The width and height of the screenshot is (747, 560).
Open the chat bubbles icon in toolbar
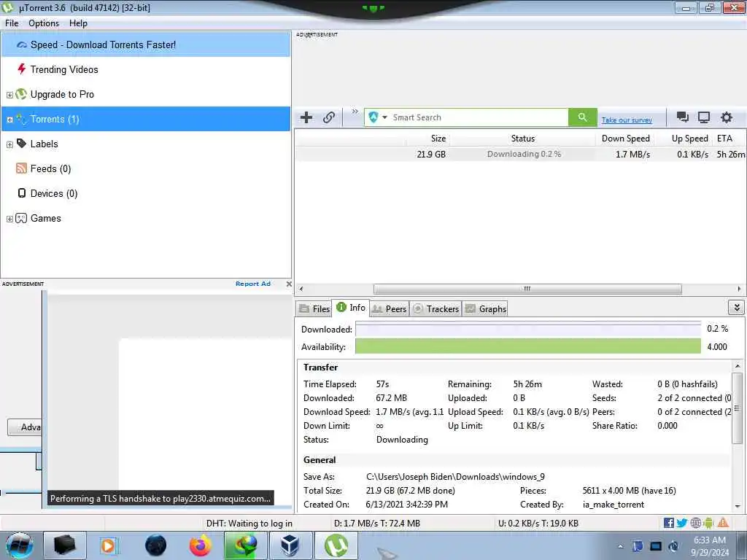682,117
